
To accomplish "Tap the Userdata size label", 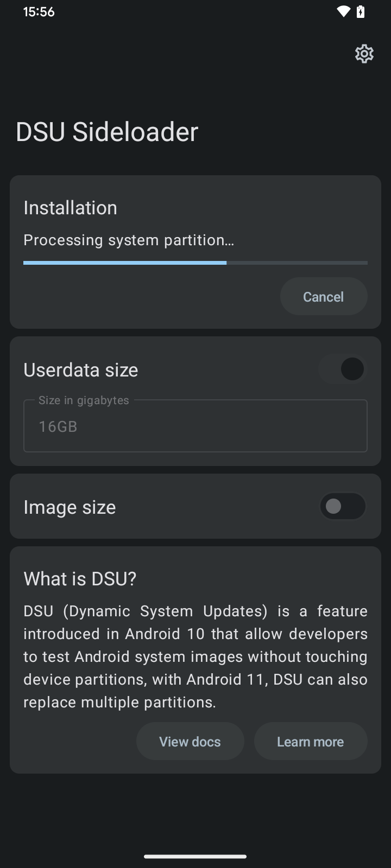I will (x=81, y=370).
